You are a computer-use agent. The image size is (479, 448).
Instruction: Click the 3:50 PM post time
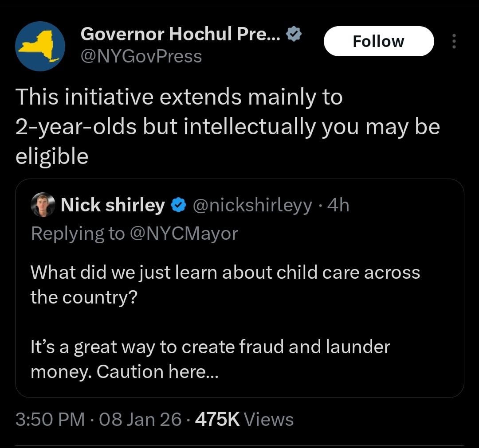(50, 419)
